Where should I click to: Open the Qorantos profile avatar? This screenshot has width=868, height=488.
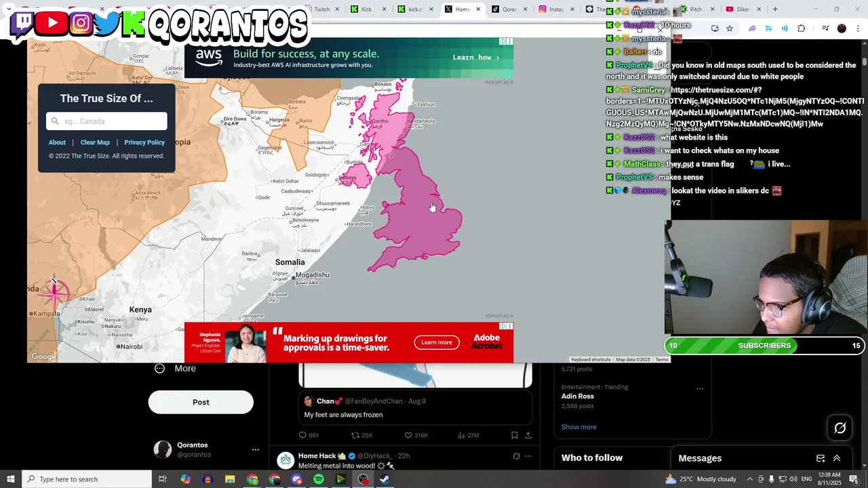163,449
